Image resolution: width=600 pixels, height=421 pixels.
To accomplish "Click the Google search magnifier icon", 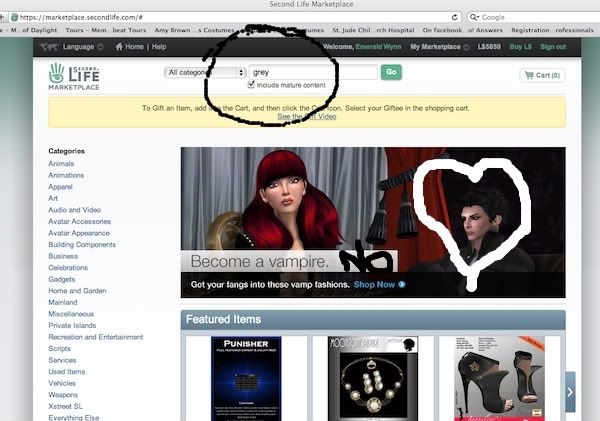I will click(474, 17).
